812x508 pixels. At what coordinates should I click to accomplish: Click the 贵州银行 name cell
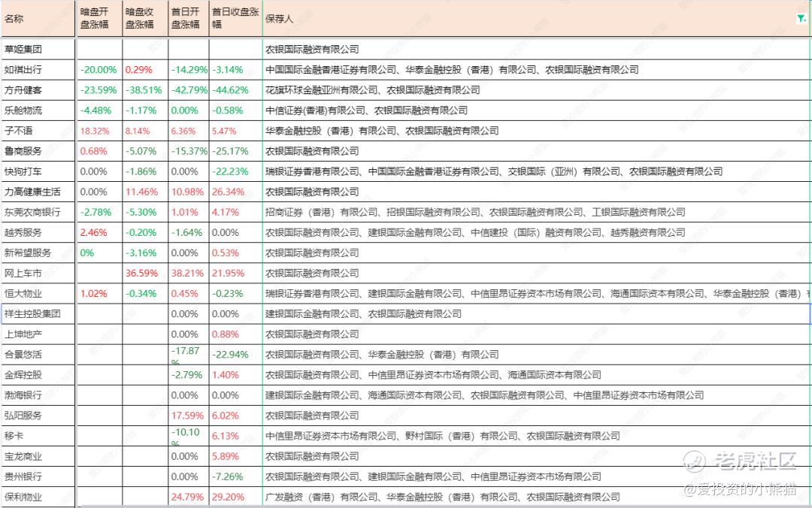coord(38,477)
